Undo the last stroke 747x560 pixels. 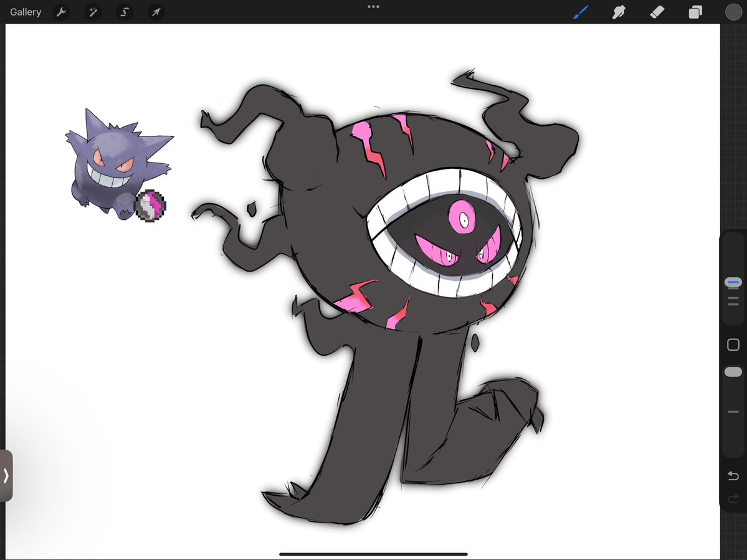733,476
